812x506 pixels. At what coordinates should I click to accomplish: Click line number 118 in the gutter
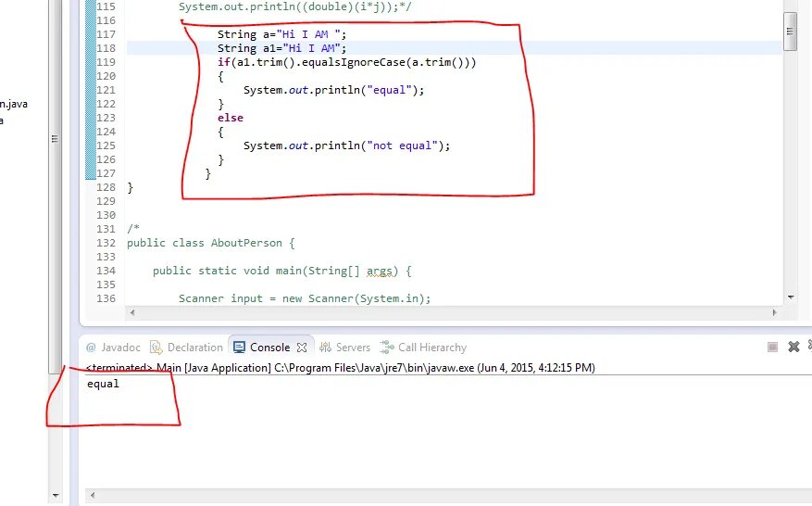pos(106,48)
